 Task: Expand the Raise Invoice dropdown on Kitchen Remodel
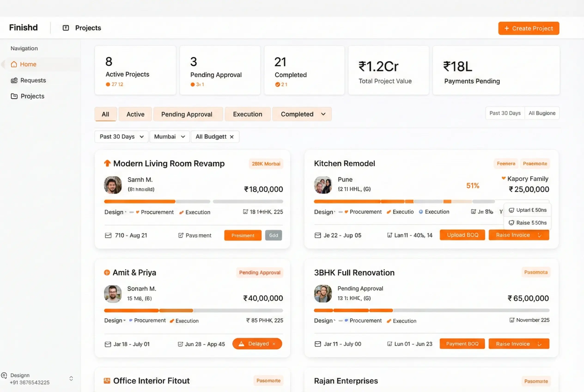click(x=539, y=235)
